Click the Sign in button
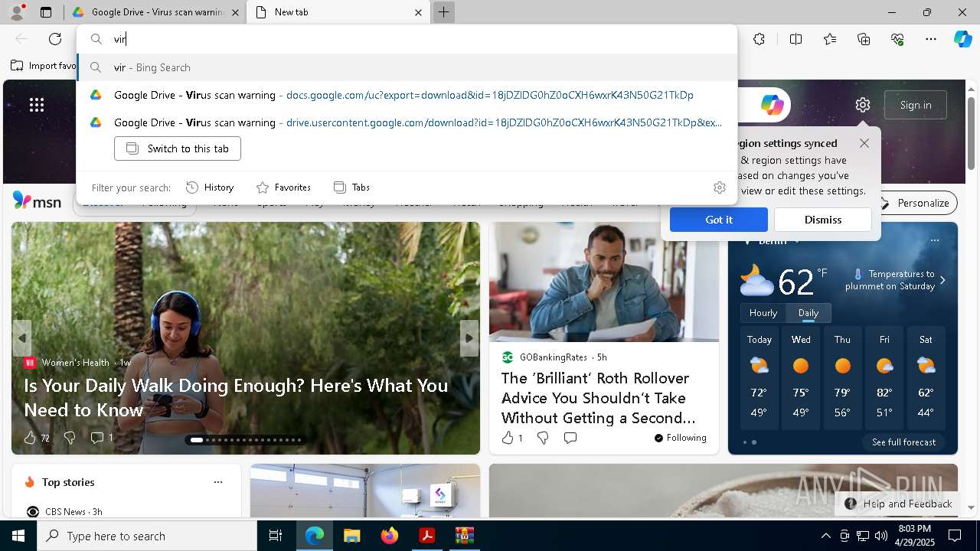 (916, 105)
